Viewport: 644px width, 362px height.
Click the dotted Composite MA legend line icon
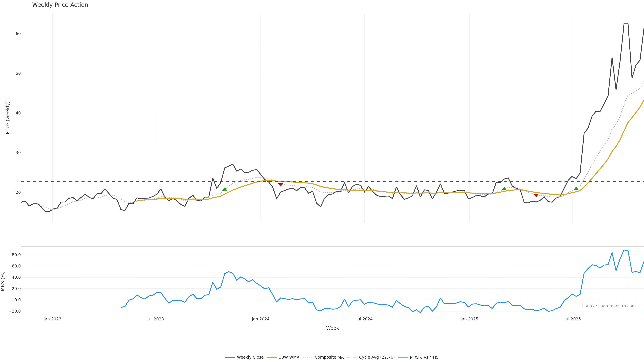pyautogui.click(x=308, y=357)
